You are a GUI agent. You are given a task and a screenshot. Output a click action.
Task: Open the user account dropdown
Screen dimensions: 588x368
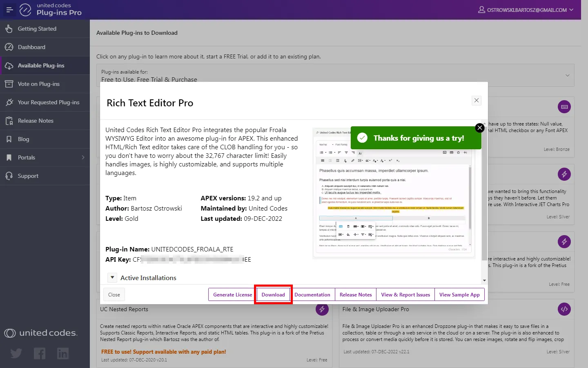pos(526,10)
